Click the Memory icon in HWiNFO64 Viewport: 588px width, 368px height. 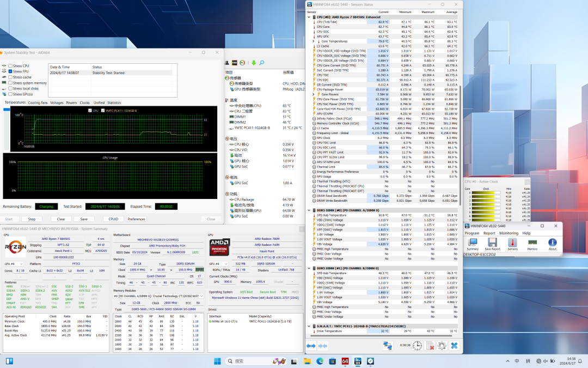pyautogui.click(x=532, y=243)
